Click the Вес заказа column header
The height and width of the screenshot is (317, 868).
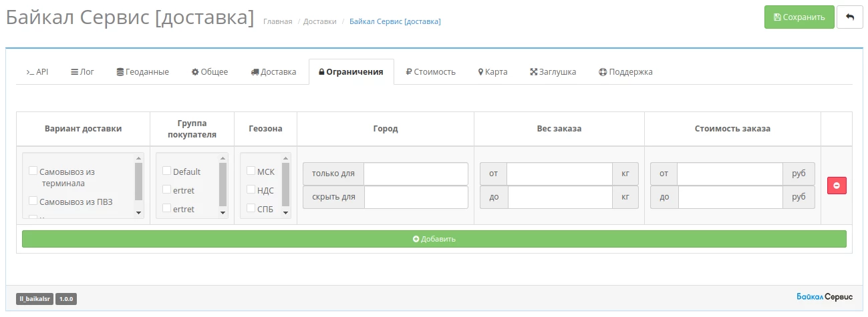coord(559,129)
